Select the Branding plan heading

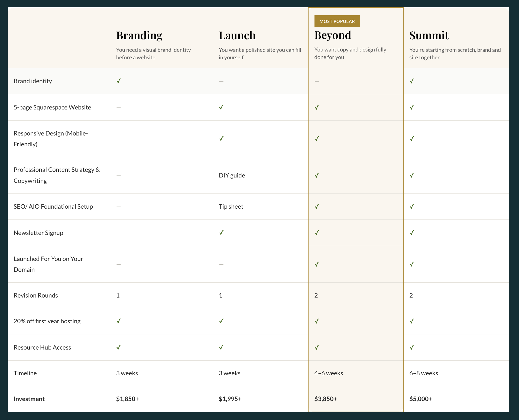click(139, 35)
